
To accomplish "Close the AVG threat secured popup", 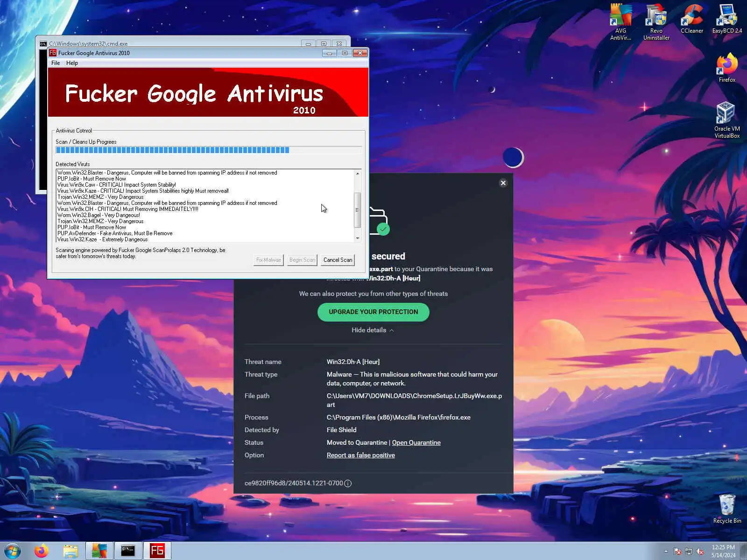I will point(503,183).
